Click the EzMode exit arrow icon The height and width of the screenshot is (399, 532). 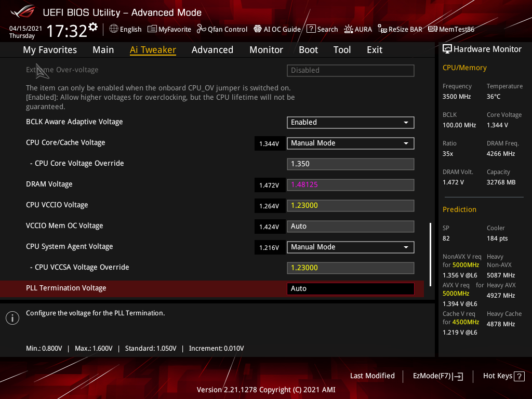458,376
